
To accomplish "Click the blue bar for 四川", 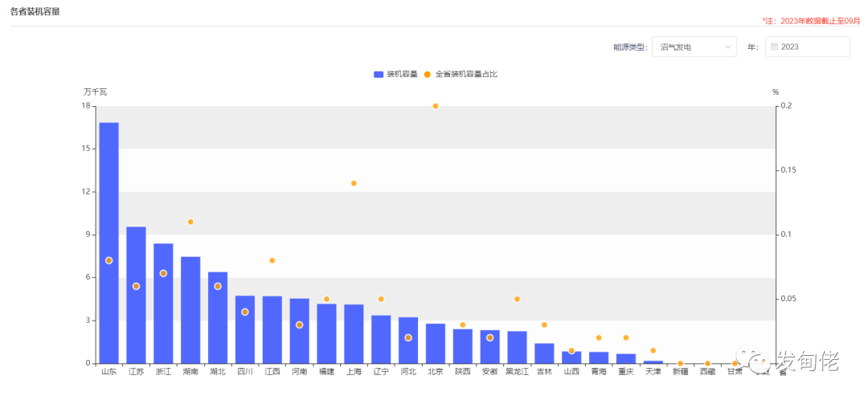I will 245,330.
